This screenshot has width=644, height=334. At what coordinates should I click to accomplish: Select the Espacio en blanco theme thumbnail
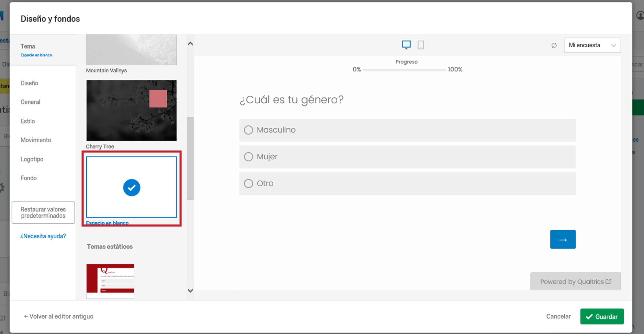132,187
